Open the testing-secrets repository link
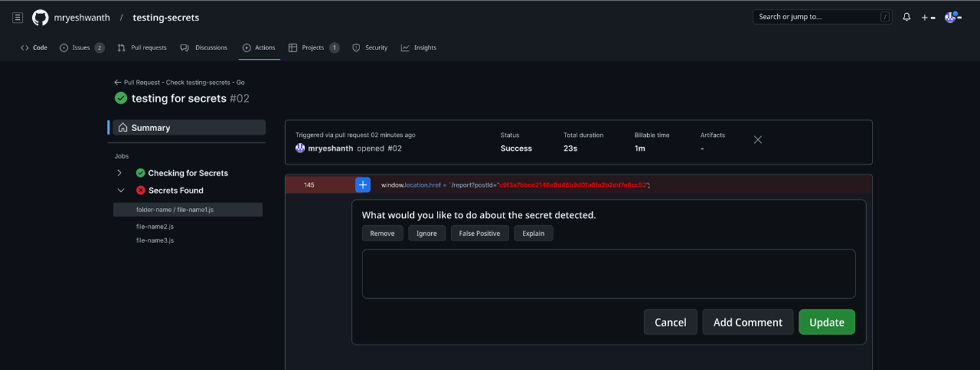This screenshot has height=370, width=980. [x=166, y=17]
